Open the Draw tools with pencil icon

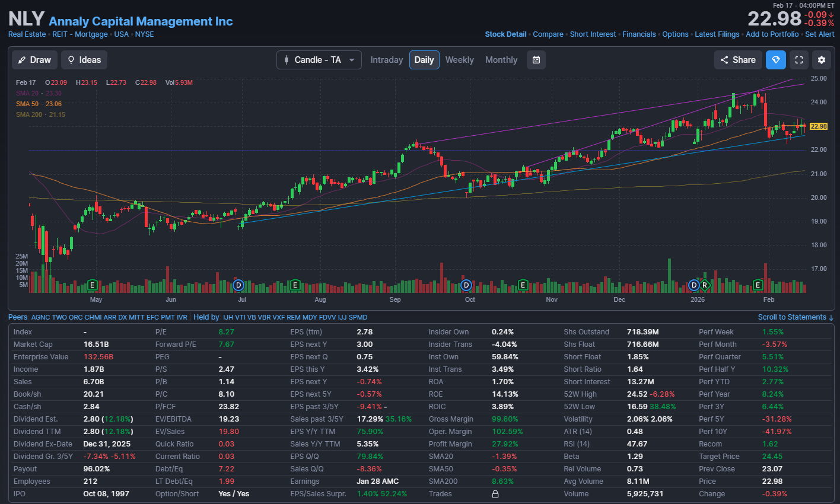[34, 60]
